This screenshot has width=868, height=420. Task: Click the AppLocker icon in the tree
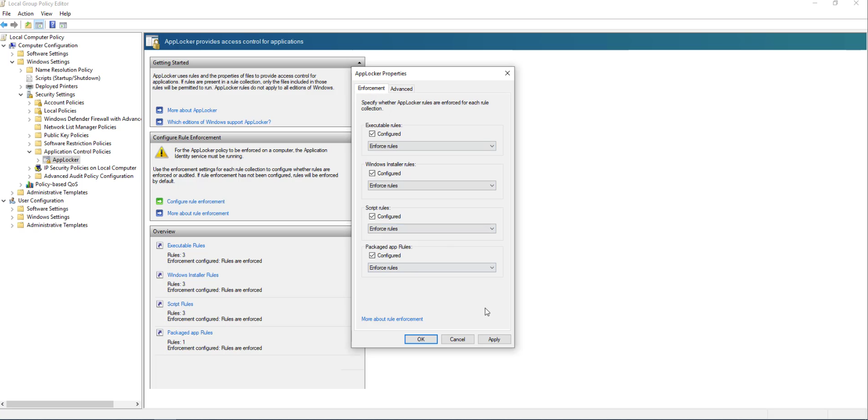point(47,160)
